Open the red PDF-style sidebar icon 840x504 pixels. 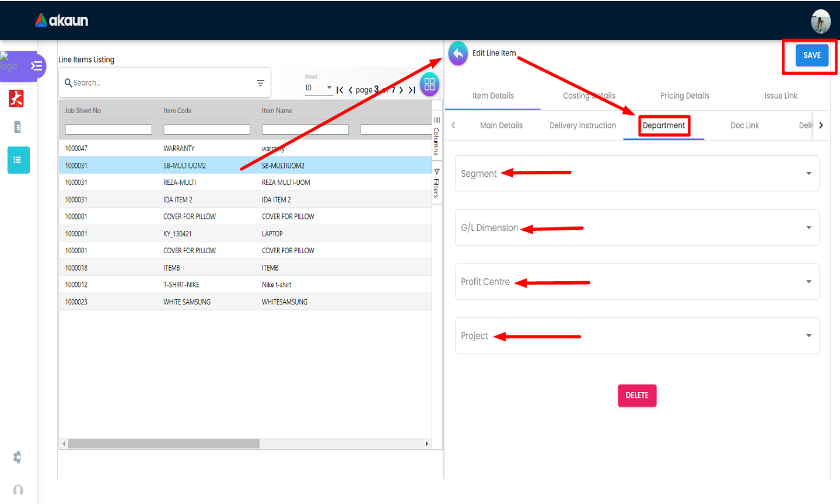tap(16, 99)
